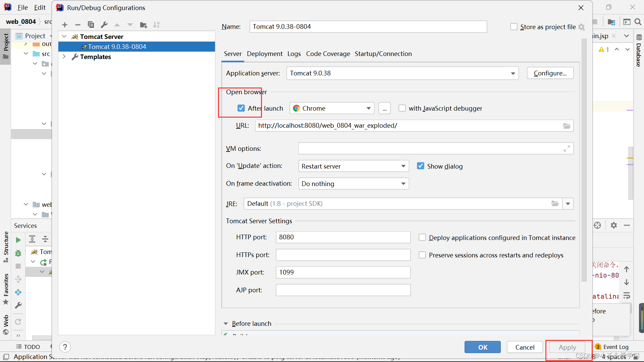This screenshot has width=644, height=362.
Task: Switch to Server tab
Action: (233, 54)
